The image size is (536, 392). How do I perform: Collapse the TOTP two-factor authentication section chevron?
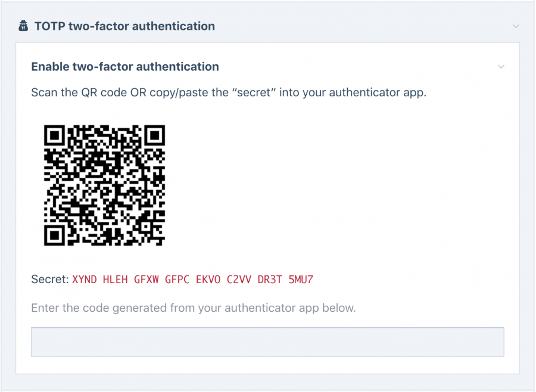tap(516, 26)
